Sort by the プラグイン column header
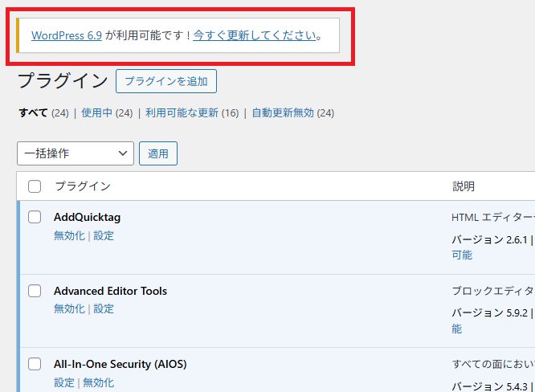 tap(83, 186)
